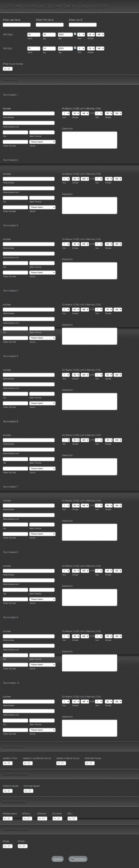Expand the Run/Incident 10 Country dropdown
139x868 pixels.
(42, 730)
